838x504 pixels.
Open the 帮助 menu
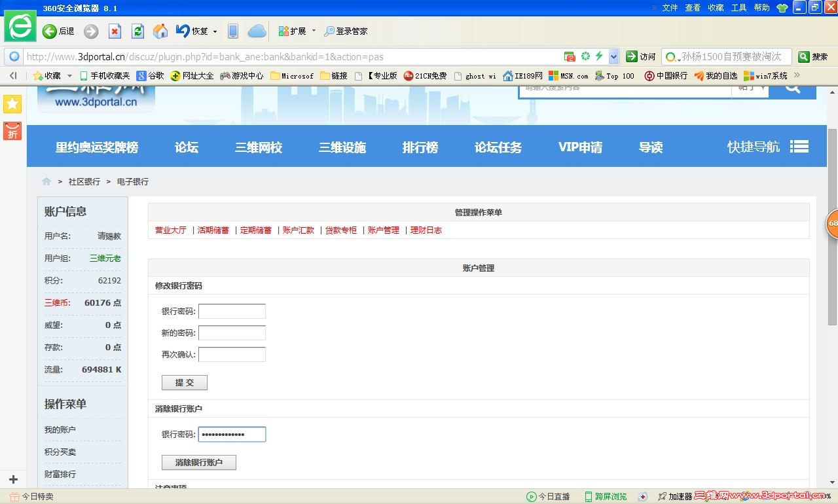761,8
